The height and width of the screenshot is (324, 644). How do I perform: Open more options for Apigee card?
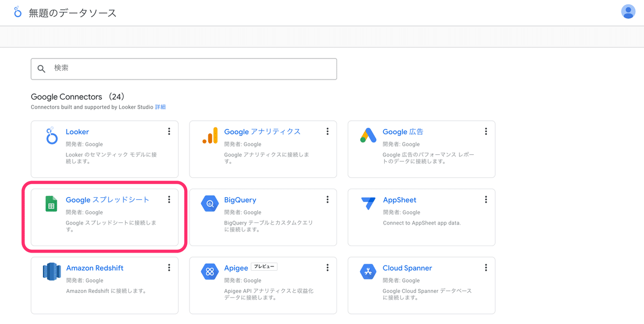(x=327, y=268)
